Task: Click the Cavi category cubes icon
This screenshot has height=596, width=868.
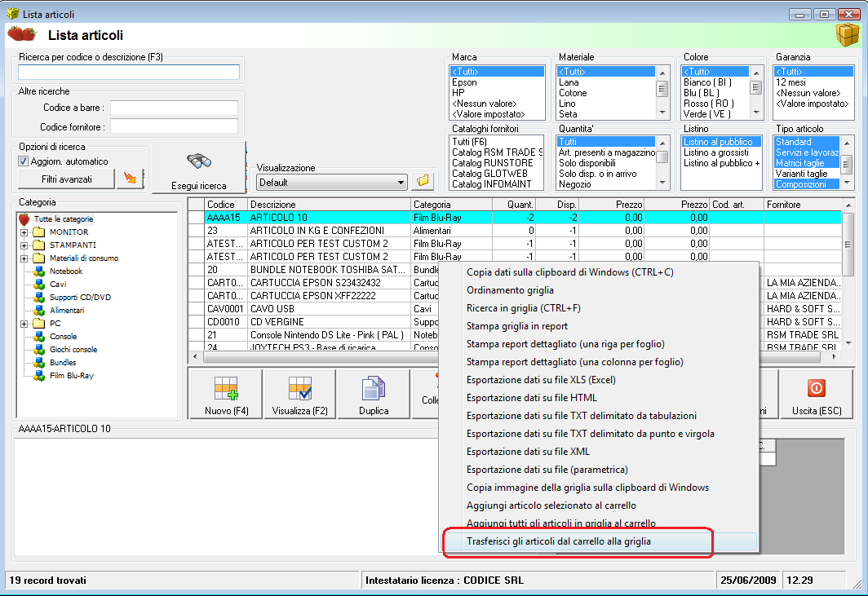Action: [x=39, y=285]
